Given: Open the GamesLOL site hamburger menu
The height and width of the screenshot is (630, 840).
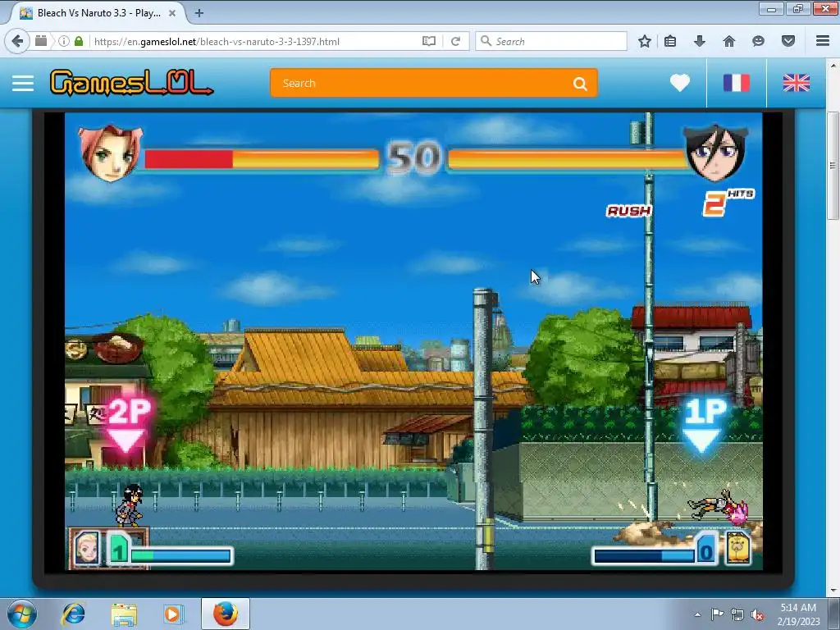Looking at the screenshot, I should 23,83.
